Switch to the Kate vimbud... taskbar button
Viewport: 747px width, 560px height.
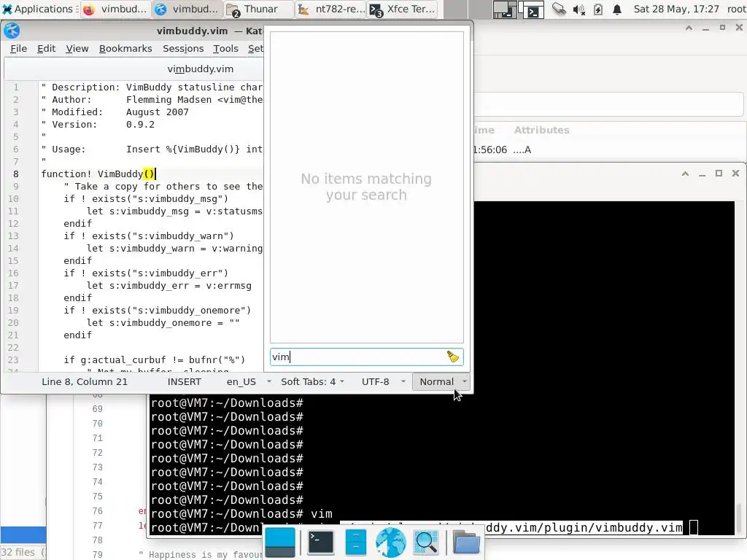pyautogui.click(x=187, y=9)
